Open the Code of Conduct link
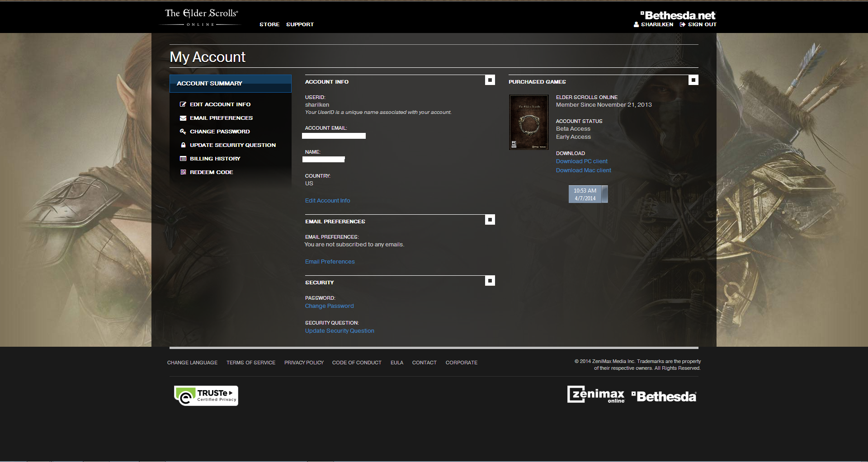 click(357, 363)
